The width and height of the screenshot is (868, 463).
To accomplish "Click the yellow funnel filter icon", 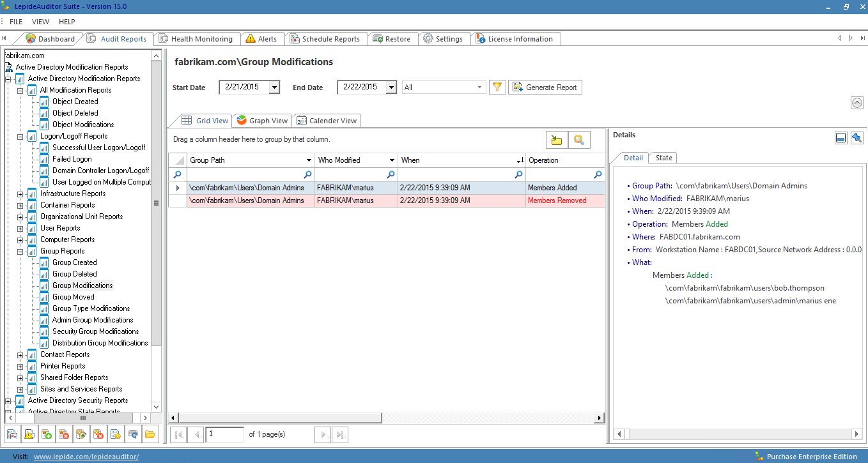I will point(497,87).
